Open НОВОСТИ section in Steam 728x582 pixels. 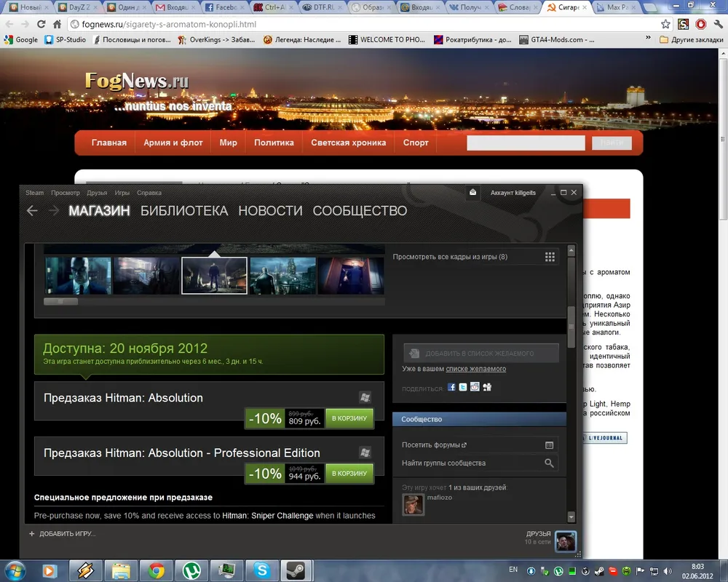point(270,211)
